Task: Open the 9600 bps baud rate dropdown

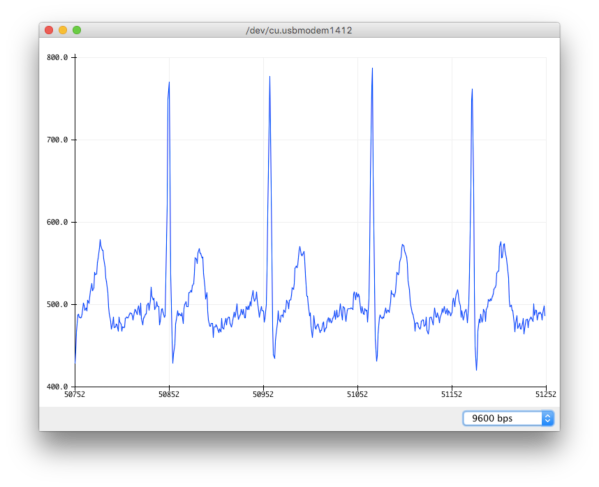Action: [x=508, y=418]
